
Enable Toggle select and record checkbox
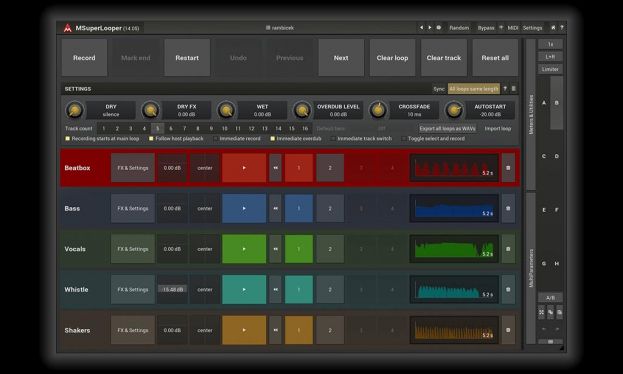click(404, 138)
